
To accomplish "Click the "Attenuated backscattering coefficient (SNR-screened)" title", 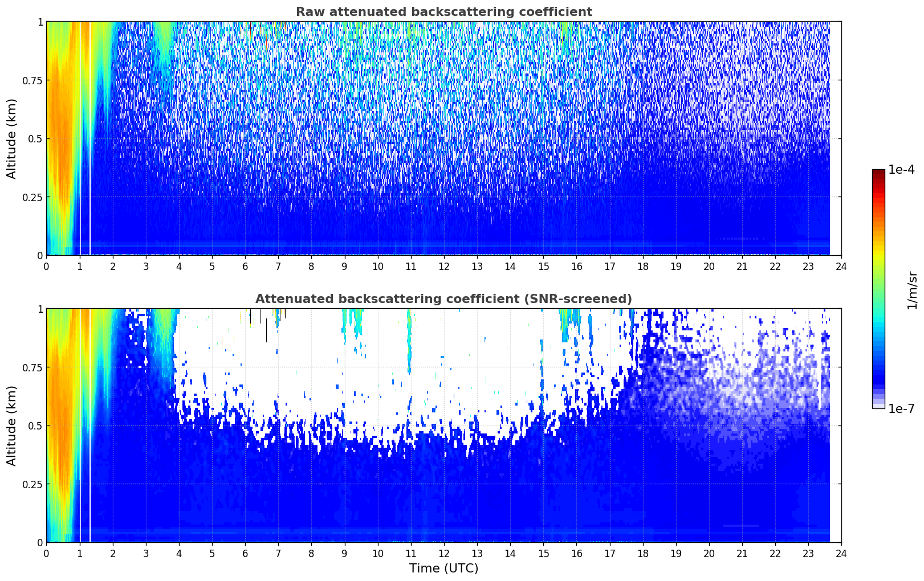I will [443, 299].
